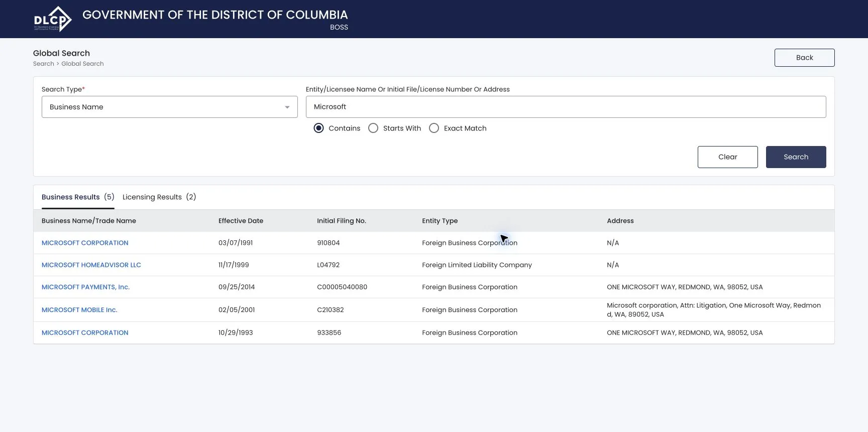The height and width of the screenshot is (432, 868).
Task: Click effective date 09/25/2014
Action: click(237, 287)
